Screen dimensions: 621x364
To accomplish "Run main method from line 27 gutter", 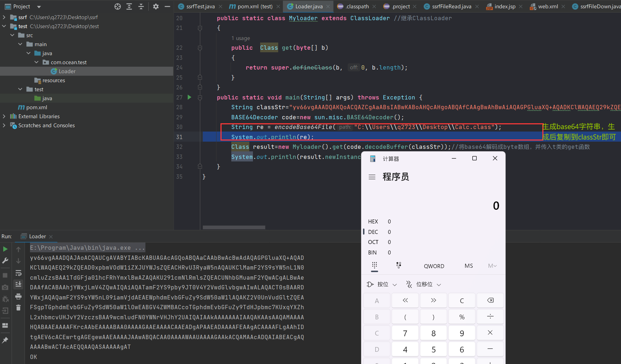I will pyautogui.click(x=189, y=97).
